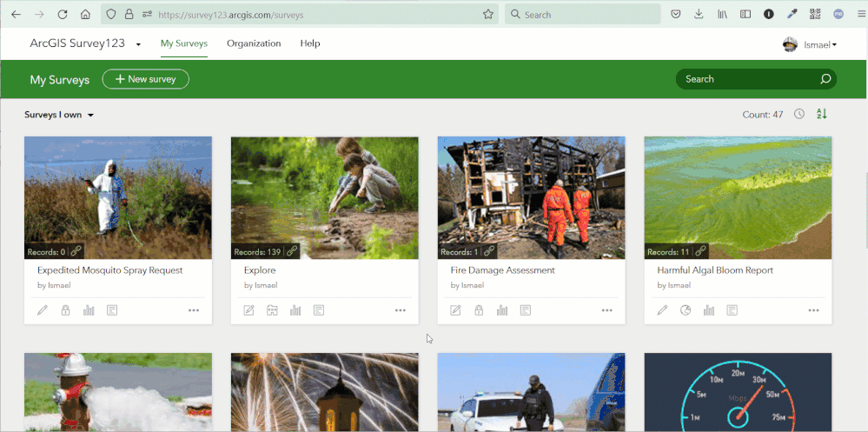Open analyze bar chart icon for Expedited Mosquito Spray Request
Viewport: 868px width, 432px height.
point(89,310)
